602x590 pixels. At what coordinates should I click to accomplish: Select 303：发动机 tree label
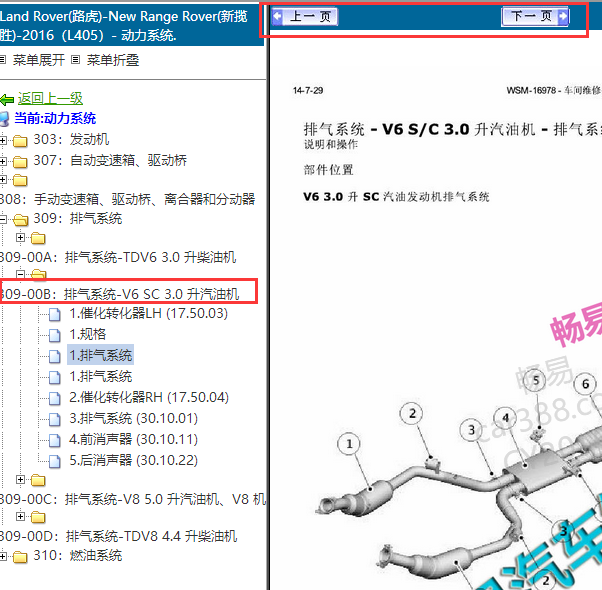(71, 139)
